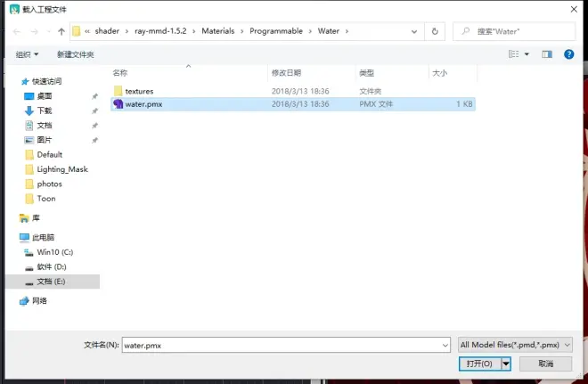Select the water.pmx file
Viewport: 588px width, 384px height.
293,104
